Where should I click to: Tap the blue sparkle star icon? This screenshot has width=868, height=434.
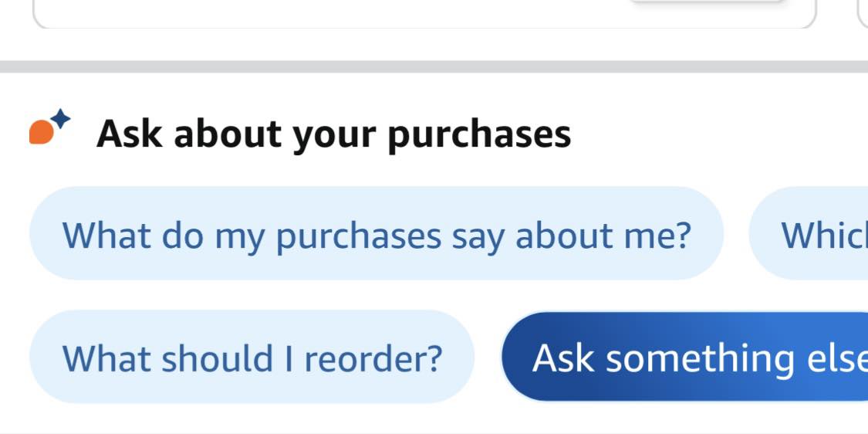(62, 118)
